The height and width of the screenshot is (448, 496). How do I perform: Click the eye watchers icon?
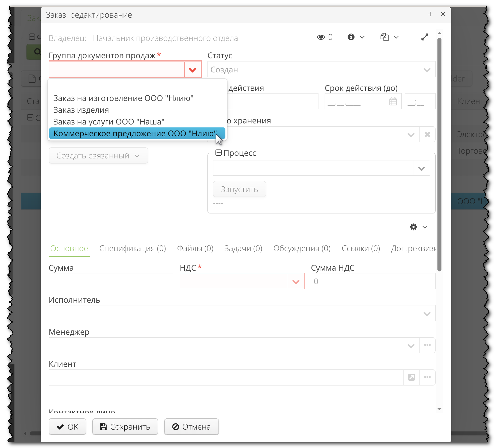tap(321, 37)
